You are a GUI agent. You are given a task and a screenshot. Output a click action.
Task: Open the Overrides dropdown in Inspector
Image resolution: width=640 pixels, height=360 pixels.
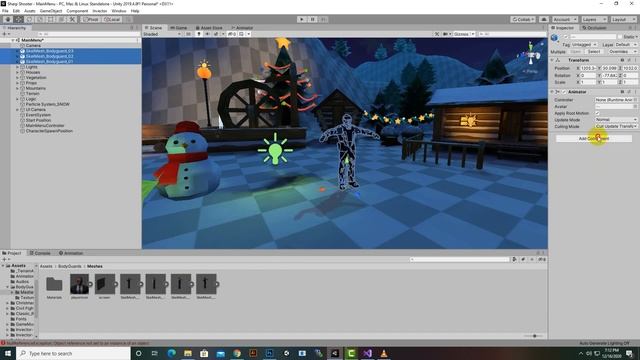pos(622,52)
